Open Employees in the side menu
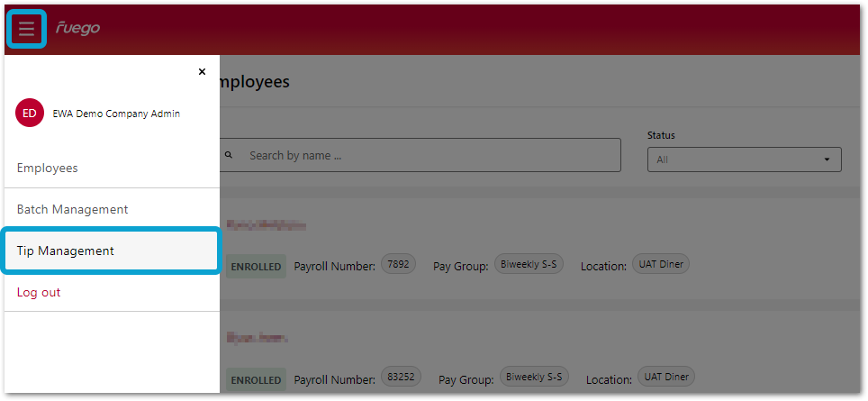Viewport: 868px width, 401px height. [x=48, y=168]
